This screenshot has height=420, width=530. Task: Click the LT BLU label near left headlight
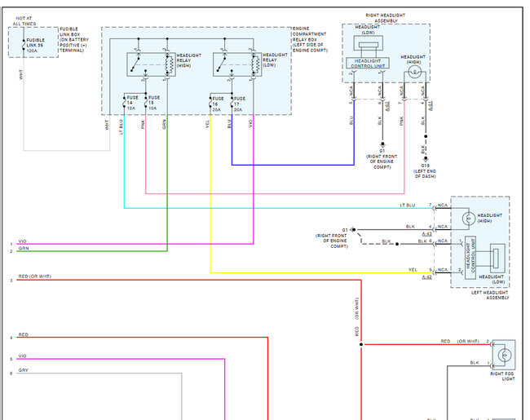tap(408, 206)
